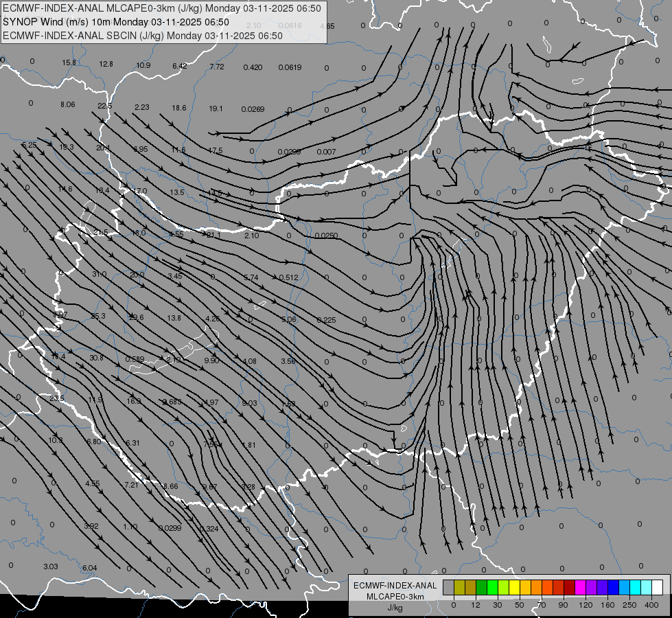Click the map data value '2.23'

point(142,107)
